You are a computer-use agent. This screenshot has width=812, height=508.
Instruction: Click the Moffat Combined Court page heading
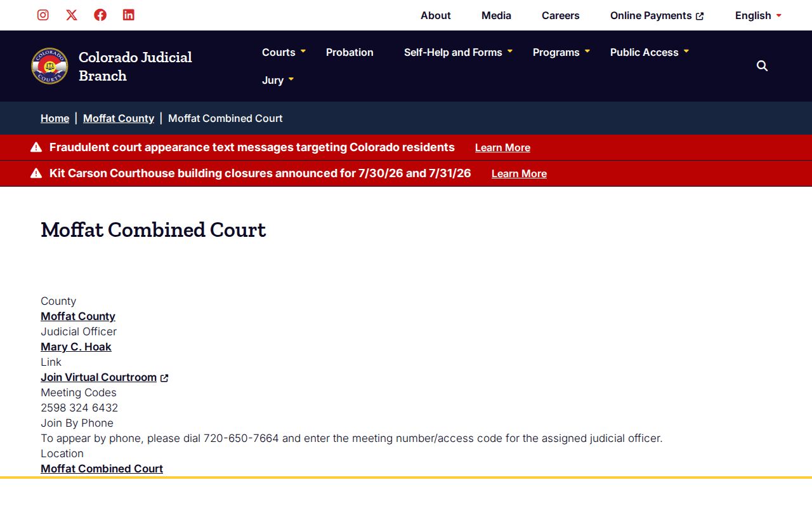pyautogui.click(x=153, y=229)
